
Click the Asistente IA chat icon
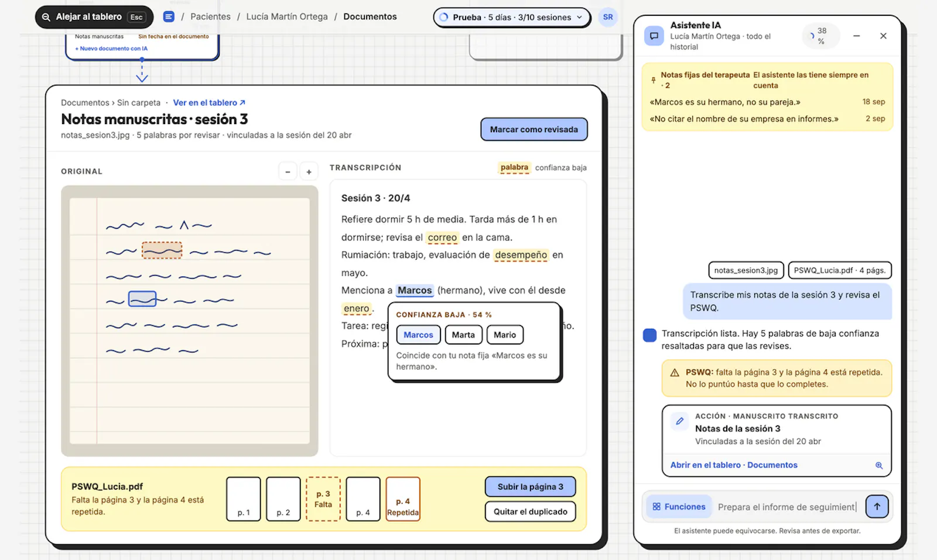[x=654, y=36]
